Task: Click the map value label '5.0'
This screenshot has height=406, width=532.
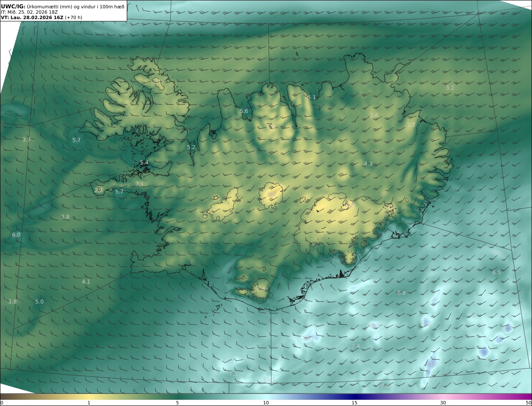Action: 39,301
